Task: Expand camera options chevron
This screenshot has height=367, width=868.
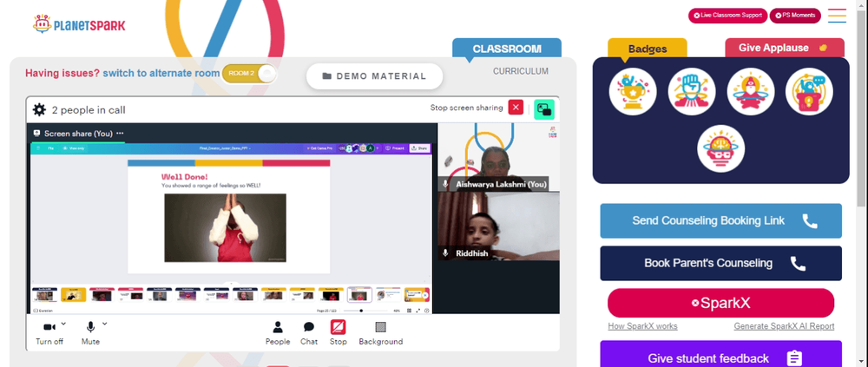Action: [63, 324]
